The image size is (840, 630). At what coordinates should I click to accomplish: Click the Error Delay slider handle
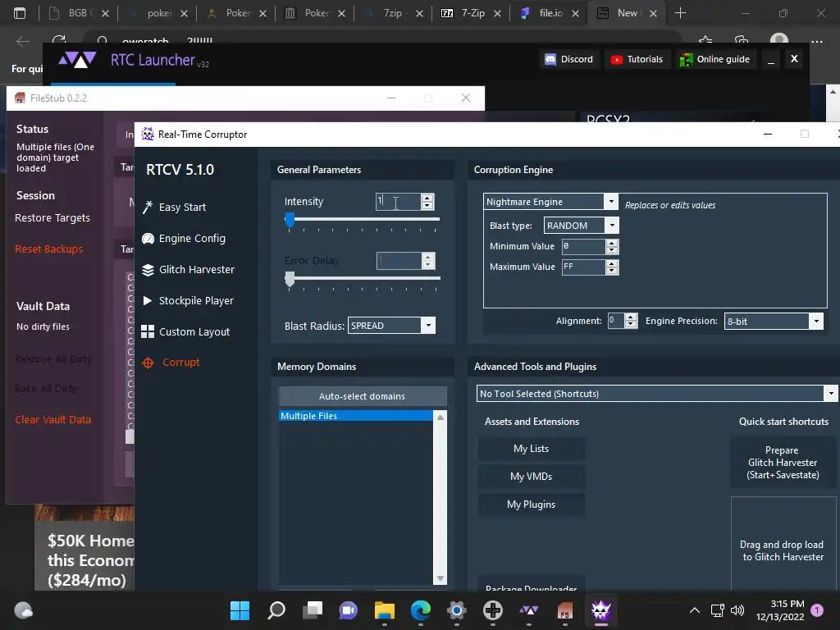pos(290,279)
